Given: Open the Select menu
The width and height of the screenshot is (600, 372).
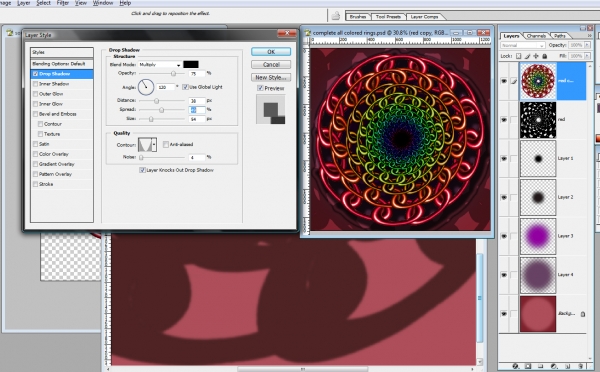Looking at the screenshot, I should 43,3.
